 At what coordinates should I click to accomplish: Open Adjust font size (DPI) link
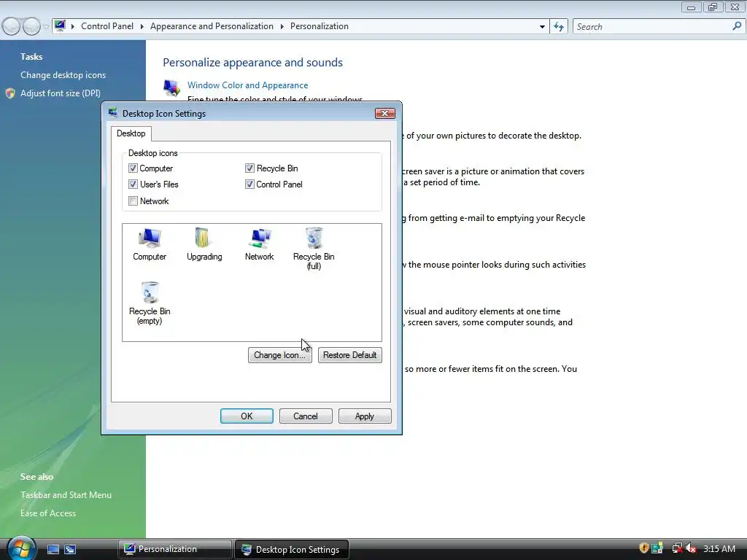pyautogui.click(x=60, y=93)
